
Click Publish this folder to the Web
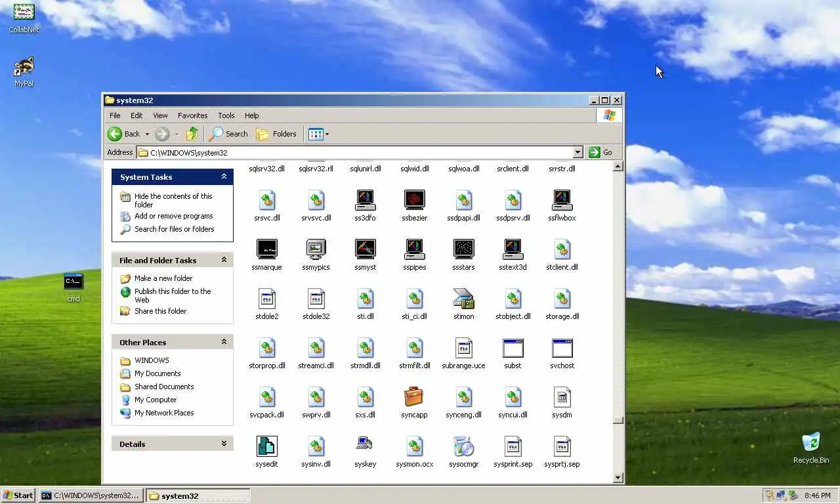[x=173, y=295]
